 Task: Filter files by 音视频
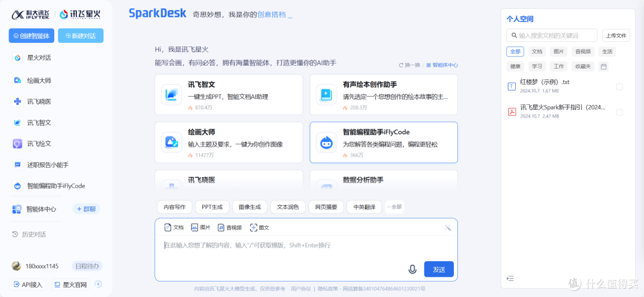(583, 51)
